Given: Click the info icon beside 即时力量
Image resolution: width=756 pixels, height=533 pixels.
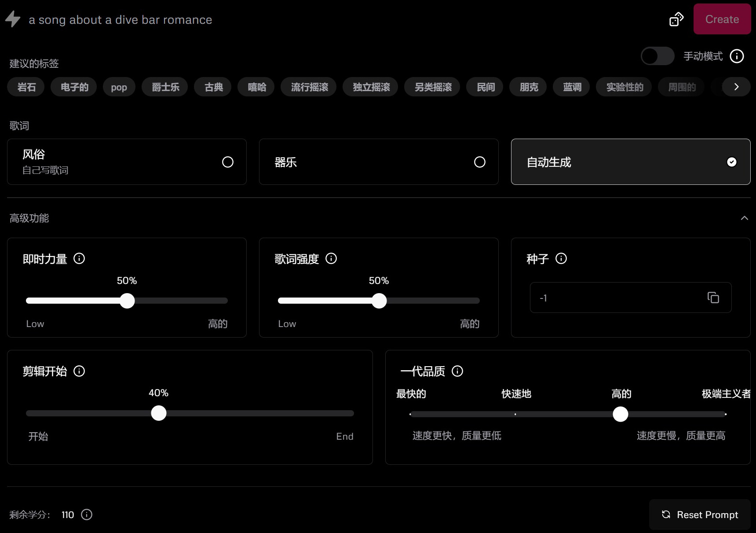Looking at the screenshot, I should click(x=79, y=259).
